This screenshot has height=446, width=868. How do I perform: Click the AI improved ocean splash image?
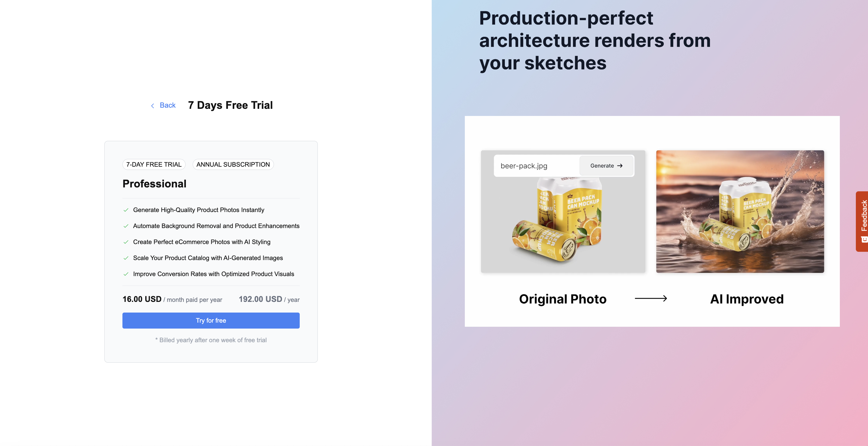[x=740, y=211]
